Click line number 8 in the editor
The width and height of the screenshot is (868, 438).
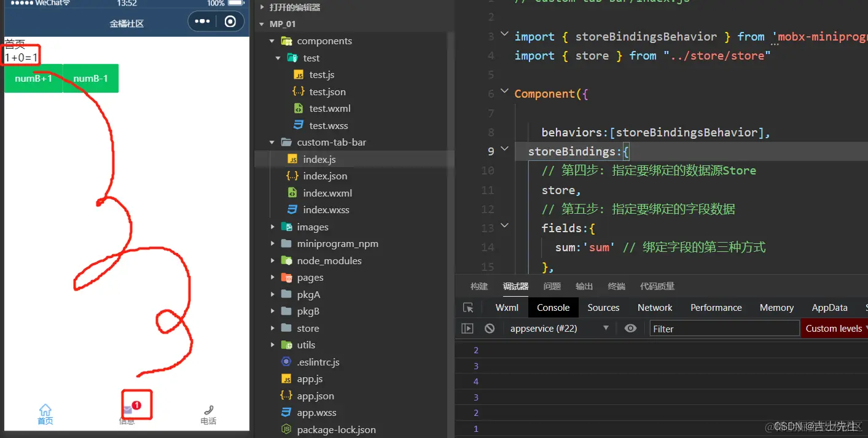(x=490, y=132)
